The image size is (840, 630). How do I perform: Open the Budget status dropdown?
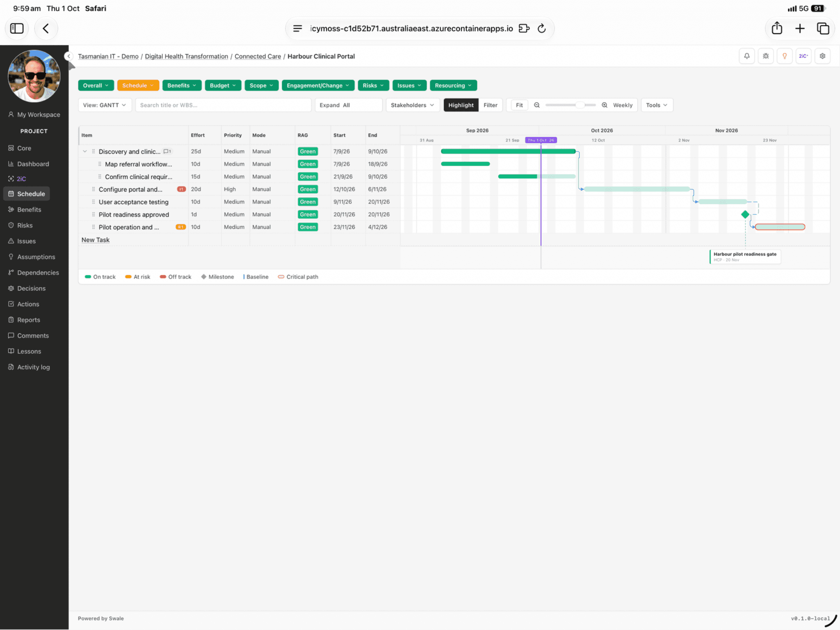click(223, 85)
